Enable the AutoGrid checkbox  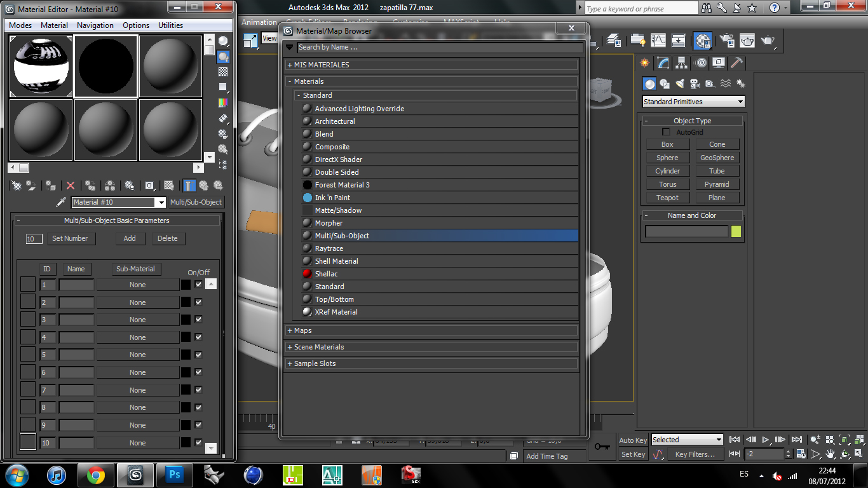coord(666,132)
